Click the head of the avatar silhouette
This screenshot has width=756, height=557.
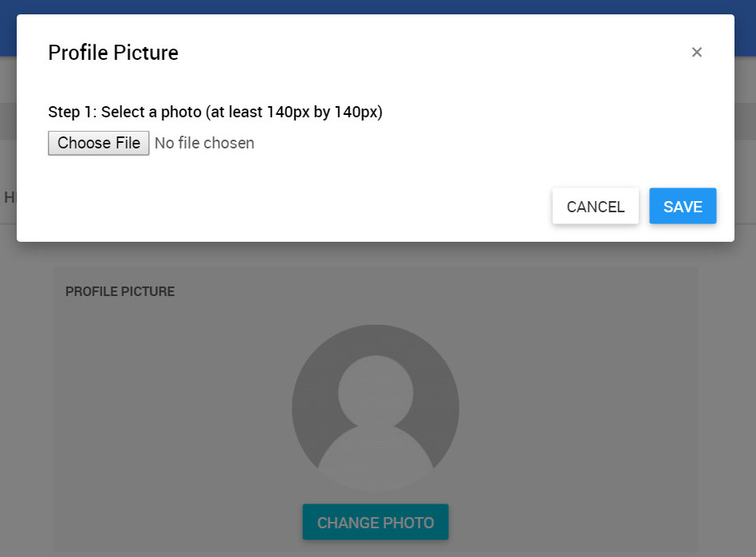376,391
